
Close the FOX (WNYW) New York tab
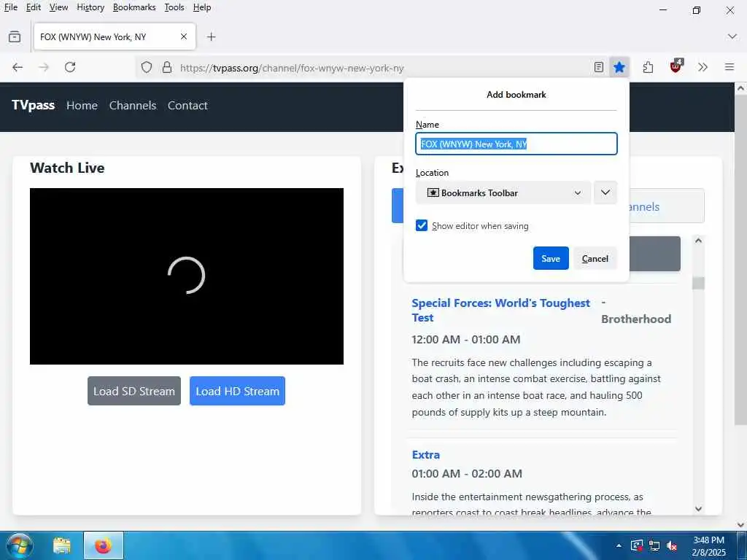click(x=184, y=36)
